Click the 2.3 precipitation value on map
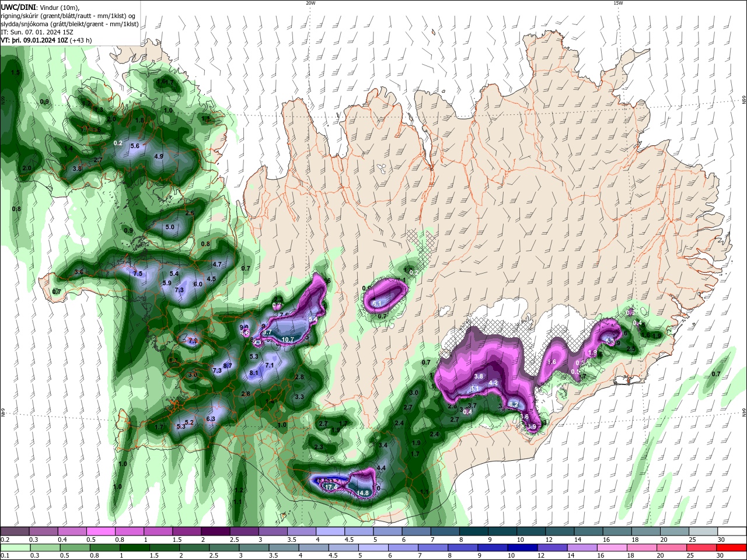Screen dimensions: 747x560 pyautogui.click(x=319, y=447)
